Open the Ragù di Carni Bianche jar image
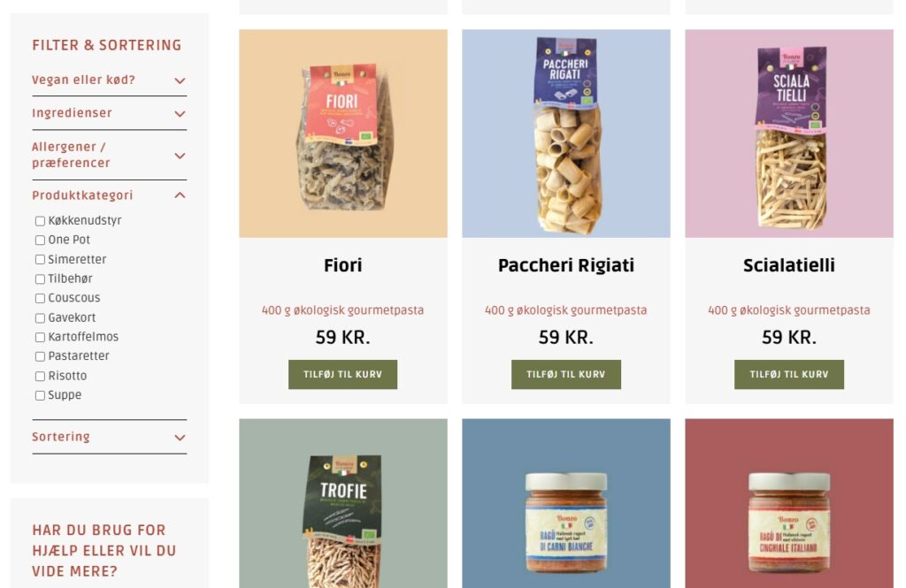The width and height of the screenshot is (906, 588). point(566,503)
